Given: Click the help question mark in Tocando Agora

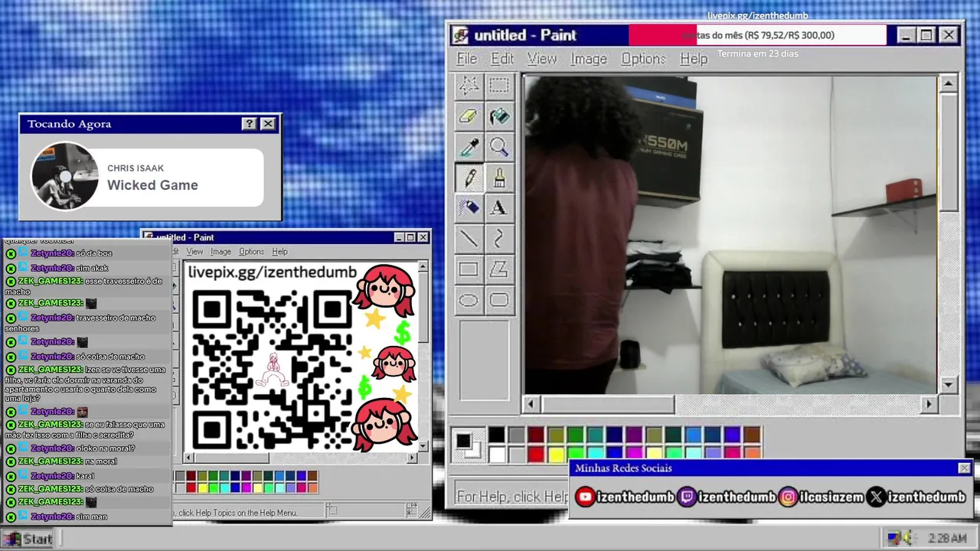Looking at the screenshot, I should pos(249,124).
